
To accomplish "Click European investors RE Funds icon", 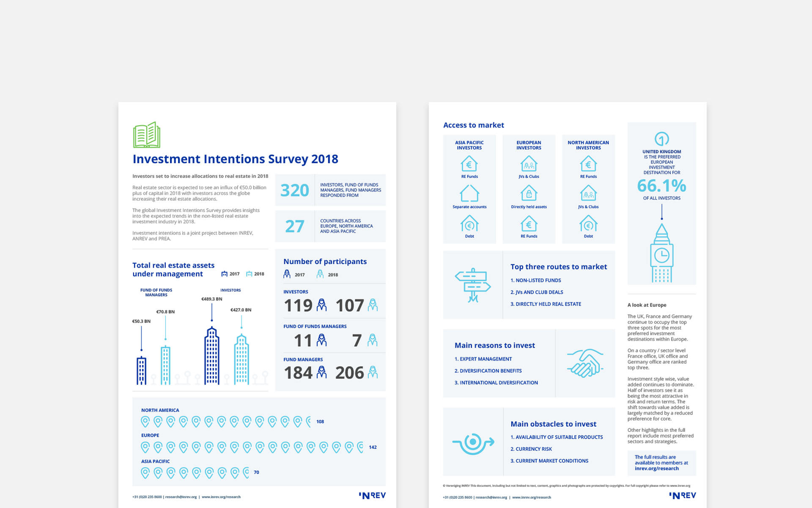I will click(529, 224).
